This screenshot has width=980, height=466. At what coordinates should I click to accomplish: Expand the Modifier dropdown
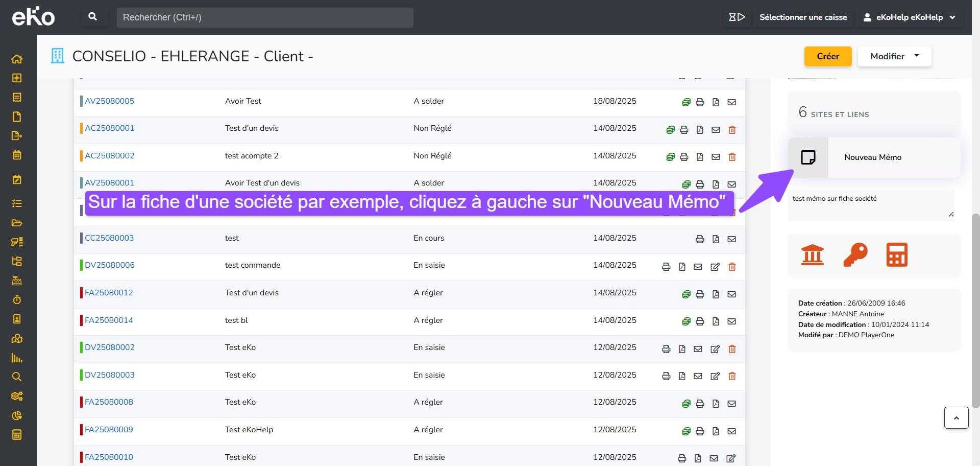tap(894, 56)
